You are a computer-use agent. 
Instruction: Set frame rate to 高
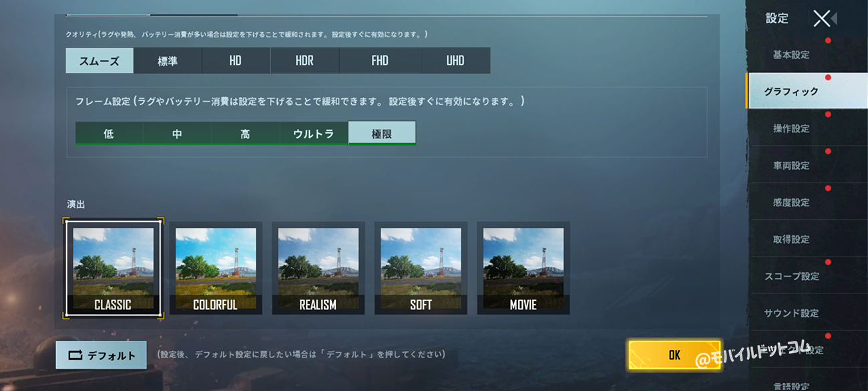246,133
